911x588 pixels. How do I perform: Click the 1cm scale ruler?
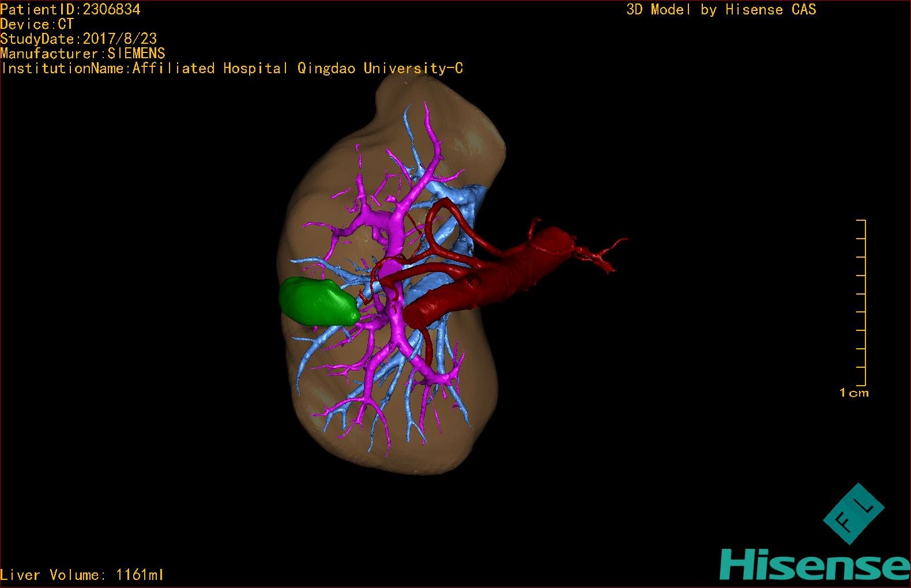[x=861, y=303]
